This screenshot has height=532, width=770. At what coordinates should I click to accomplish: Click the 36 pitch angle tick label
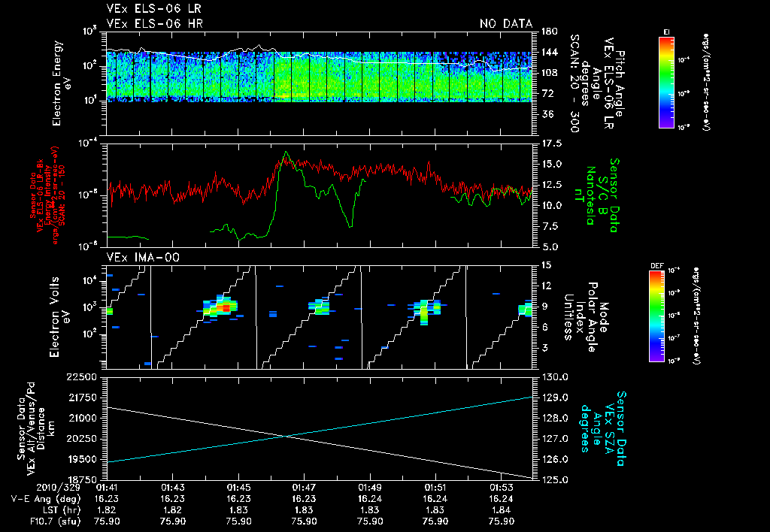(547, 114)
